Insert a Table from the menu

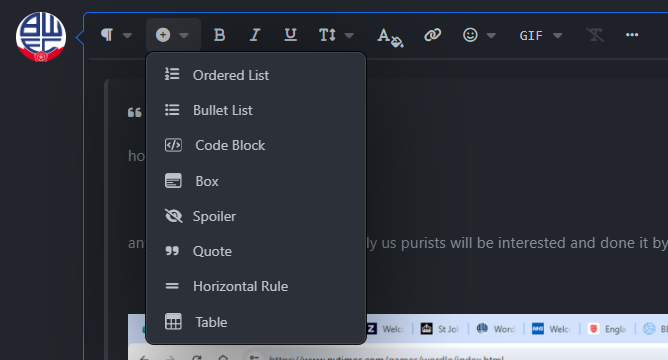click(256, 322)
